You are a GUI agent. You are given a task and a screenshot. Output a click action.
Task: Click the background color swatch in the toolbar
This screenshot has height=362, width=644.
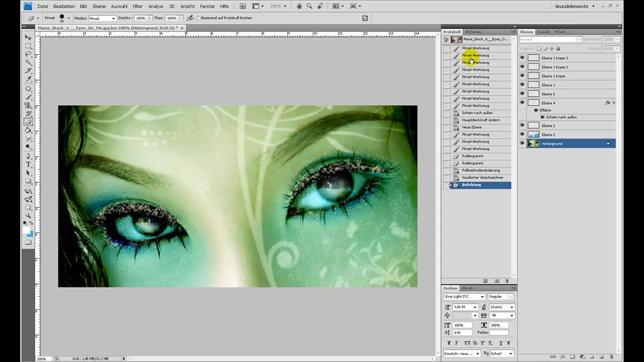pos(31,235)
